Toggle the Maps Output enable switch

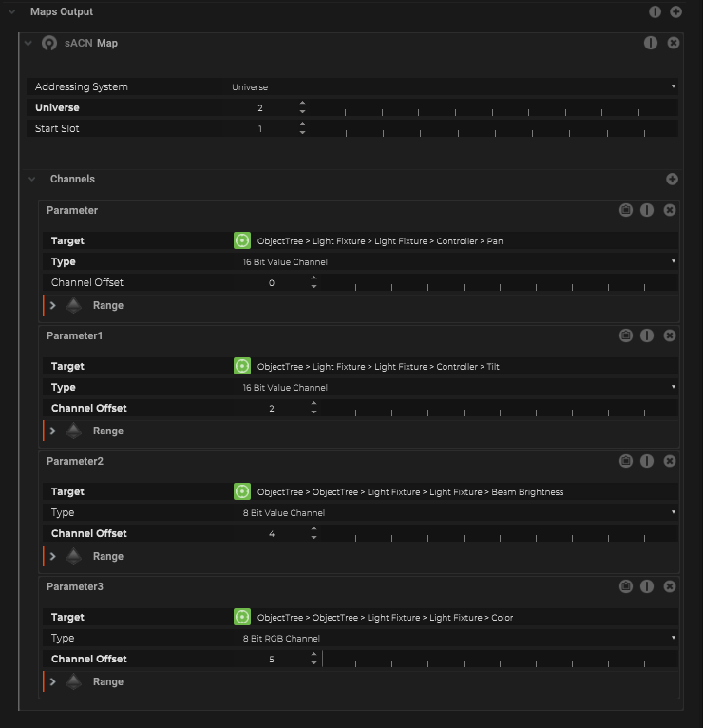point(655,12)
